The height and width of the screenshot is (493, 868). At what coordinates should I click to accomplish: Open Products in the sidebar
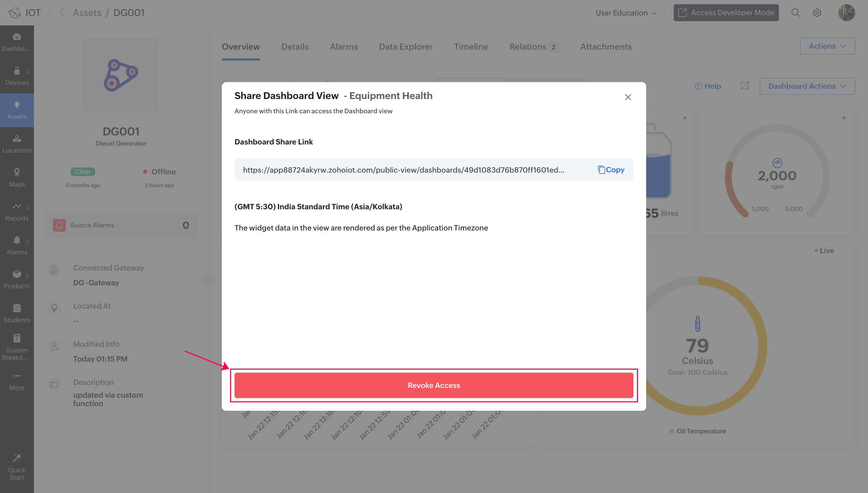(17, 279)
